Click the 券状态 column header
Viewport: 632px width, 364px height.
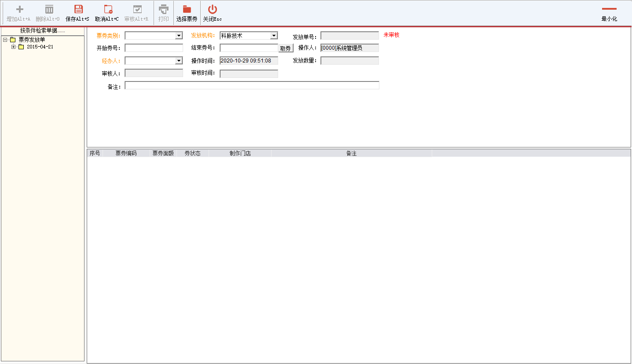coord(193,153)
